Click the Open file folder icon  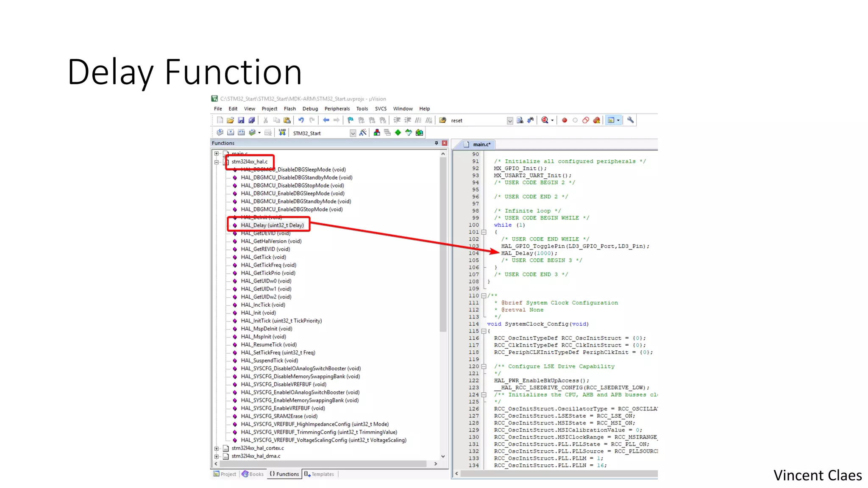230,120
